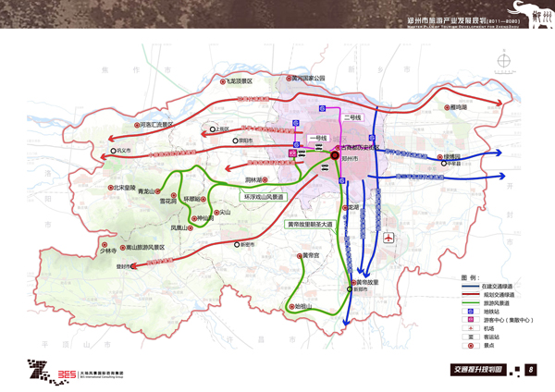Screen dimensions: 555x392
Task: Click the scenic spot legend icon
Action: pyautogui.click(x=471, y=344)
